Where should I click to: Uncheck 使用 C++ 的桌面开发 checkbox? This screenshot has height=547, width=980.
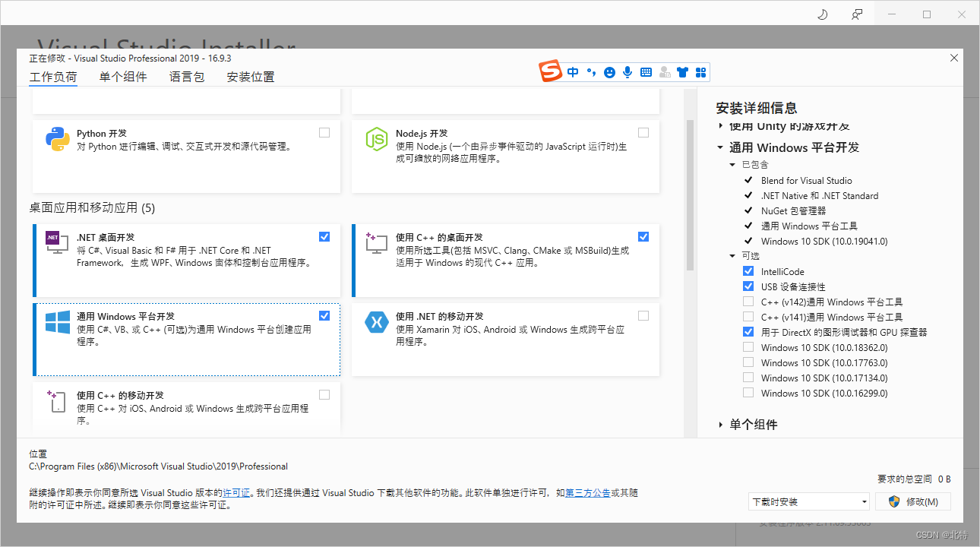click(643, 236)
